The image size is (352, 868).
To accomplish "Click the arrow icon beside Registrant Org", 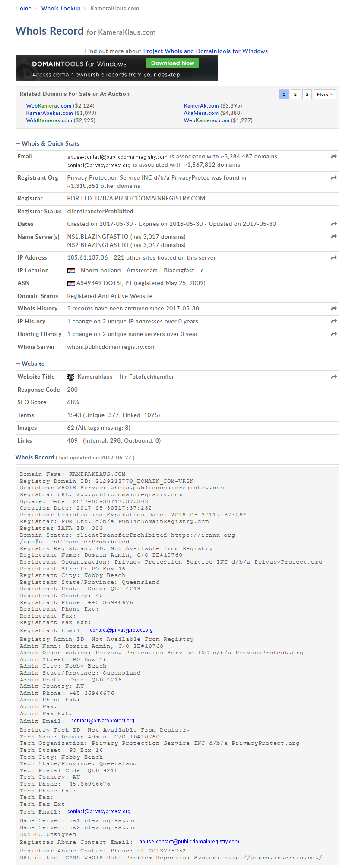I will tap(334, 178).
